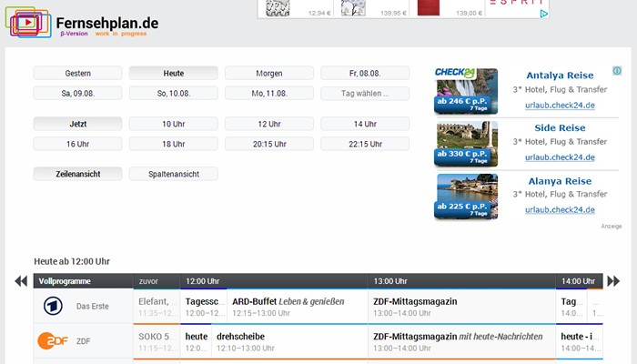Open heute - i... program at 14:00 on ZDF
The width and height of the screenshot is (637, 364).
(580, 341)
